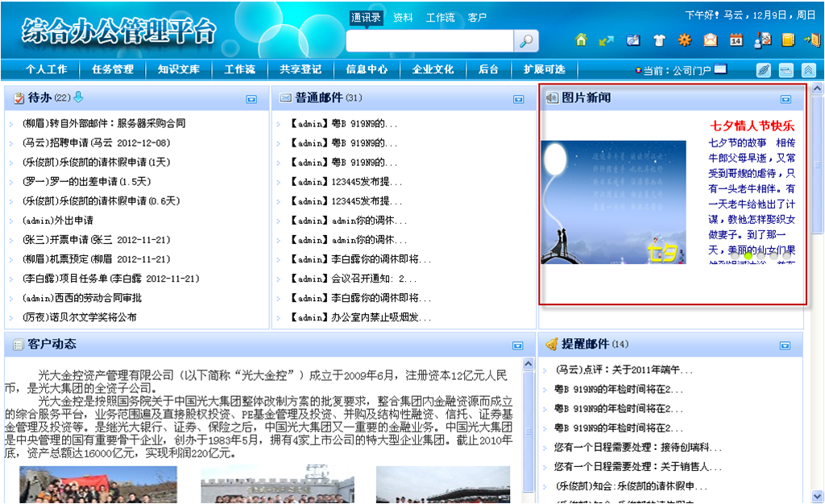
Task: Click the exit door logout icon
Action: tap(812, 40)
